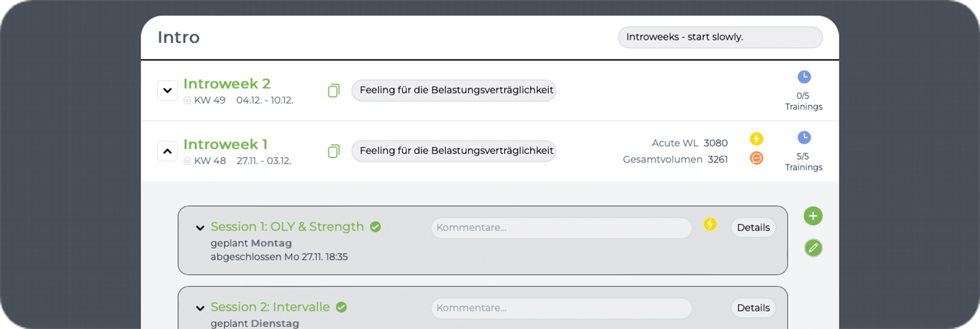Click the yellow lightning icon beside Acute WL
The image size is (980, 329).
click(x=757, y=139)
